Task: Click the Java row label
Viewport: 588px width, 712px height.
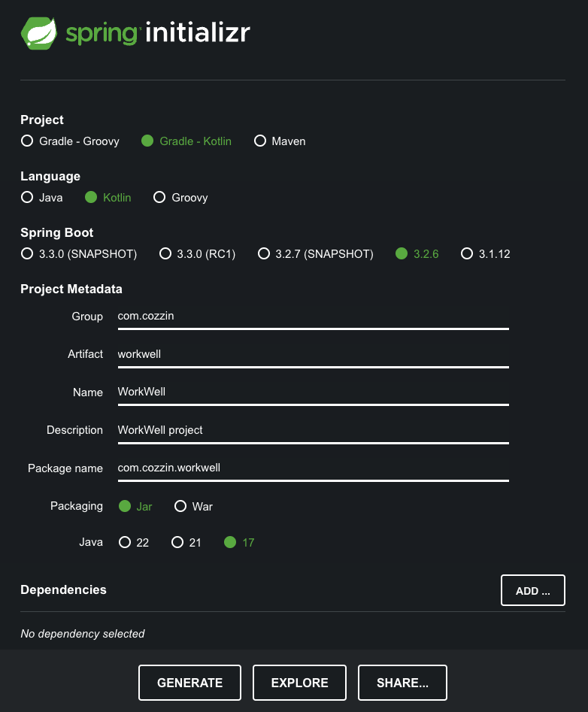Action: (x=91, y=542)
